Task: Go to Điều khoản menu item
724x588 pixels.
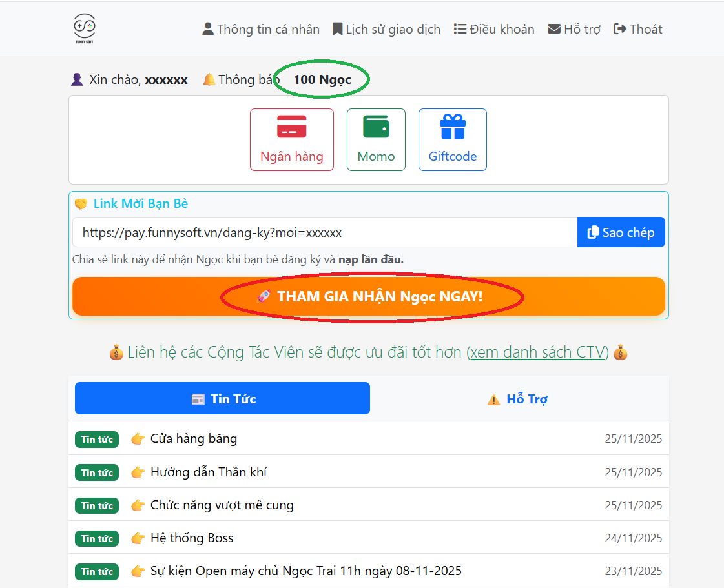Action: tap(494, 29)
